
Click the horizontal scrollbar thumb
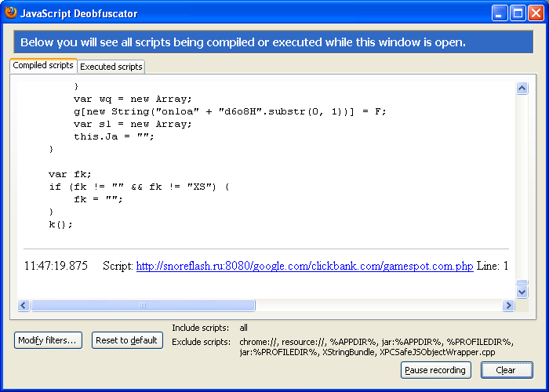[x=142, y=305]
